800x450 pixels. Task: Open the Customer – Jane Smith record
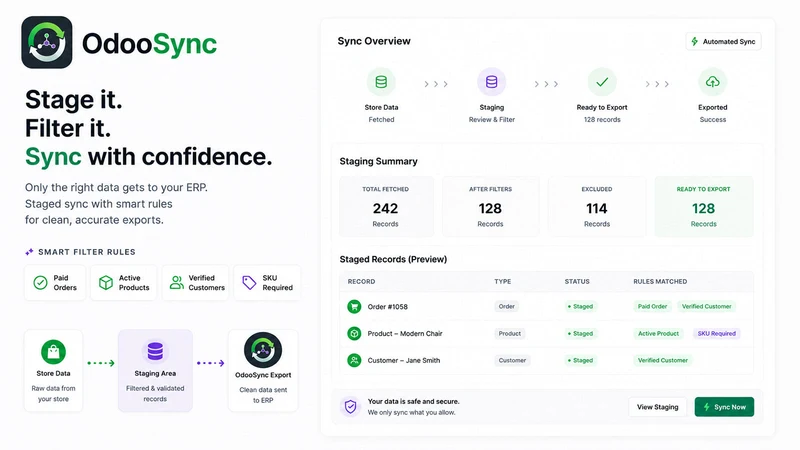(546, 360)
